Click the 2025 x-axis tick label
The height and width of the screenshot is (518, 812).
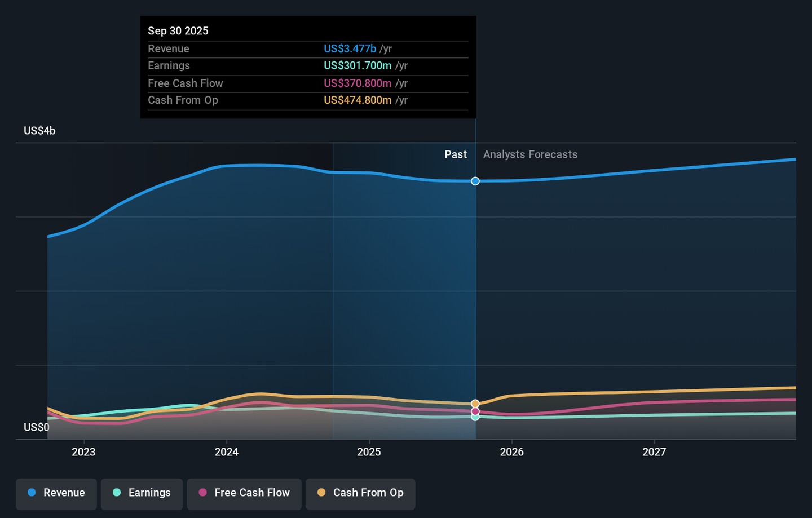click(x=369, y=452)
